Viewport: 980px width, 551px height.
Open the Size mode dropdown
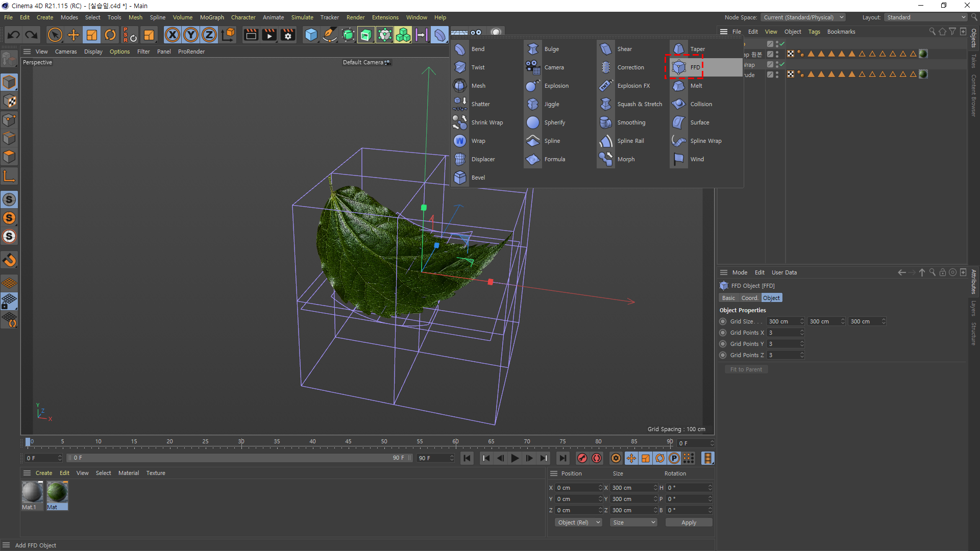click(633, 522)
